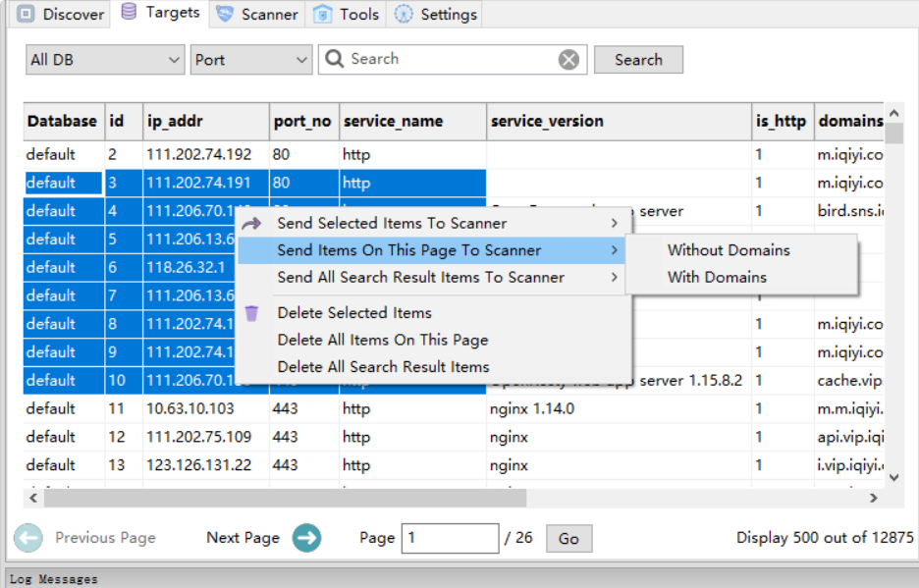Click the Next Page arrow icon
The width and height of the screenshot is (919, 588).
(307, 538)
